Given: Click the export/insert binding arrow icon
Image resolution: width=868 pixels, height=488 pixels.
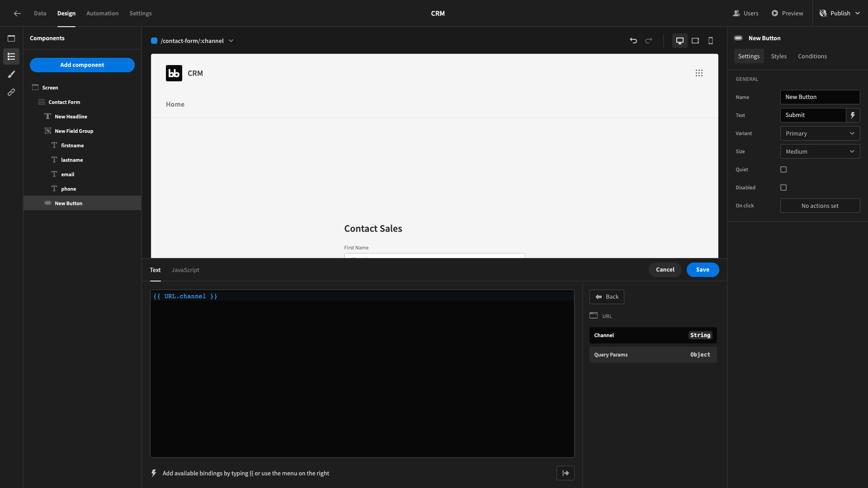Looking at the screenshot, I should click(x=565, y=473).
